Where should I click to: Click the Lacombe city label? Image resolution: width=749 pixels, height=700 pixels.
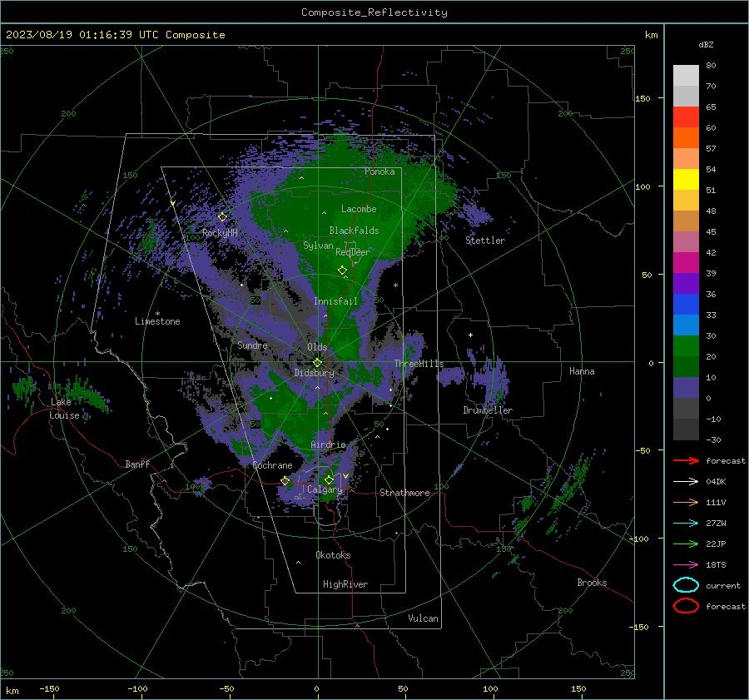tap(359, 209)
